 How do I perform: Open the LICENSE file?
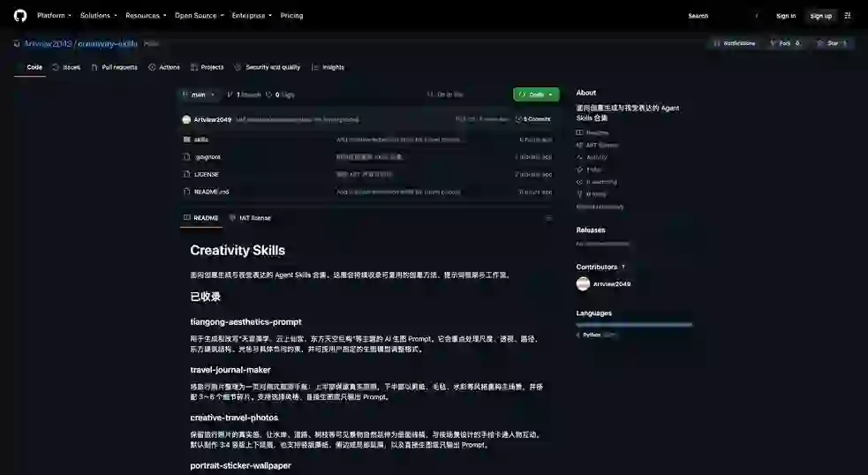point(206,175)
